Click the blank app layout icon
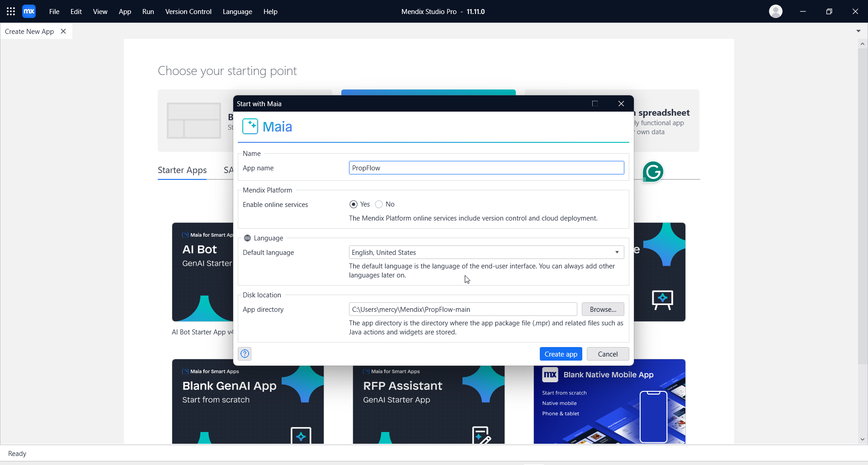The width and height of the screenshot is (868, 465). pyautogui.click(x=194, y=120)
